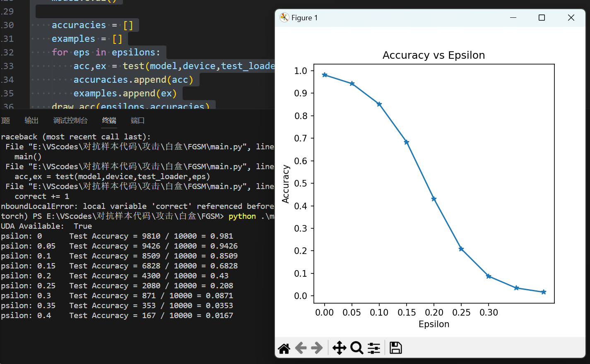Select the 终端 panel tab
The width and height of the screenshot is (590, 364).
pos(109,120)
